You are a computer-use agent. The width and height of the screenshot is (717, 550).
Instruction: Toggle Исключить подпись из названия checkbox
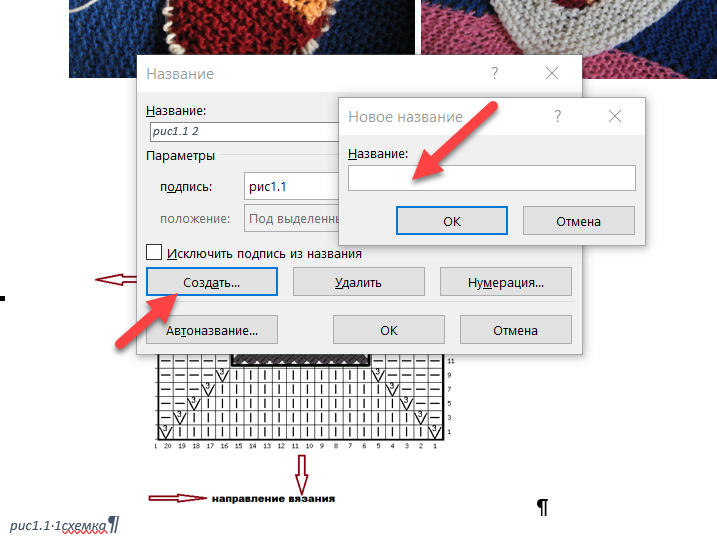(x=154, y=254)
